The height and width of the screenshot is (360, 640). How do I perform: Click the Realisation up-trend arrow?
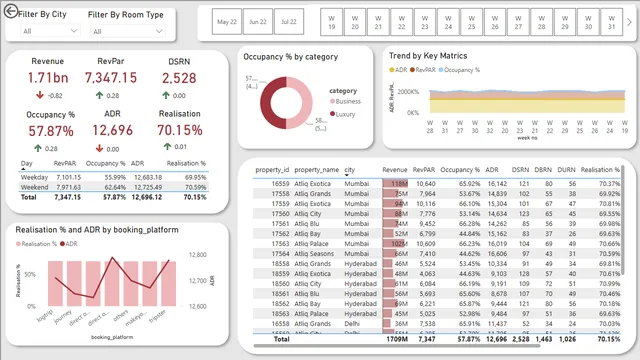pos(167,146)
